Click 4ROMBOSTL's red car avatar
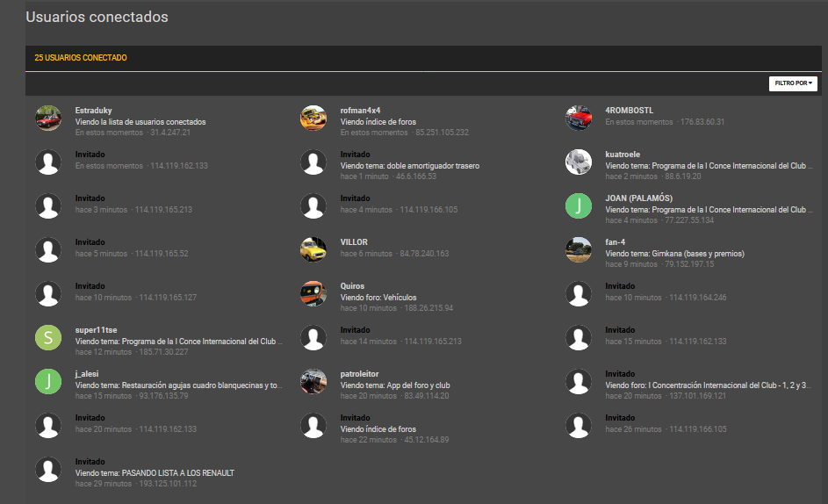The image size is (828, 504). [x=579, y=118]
